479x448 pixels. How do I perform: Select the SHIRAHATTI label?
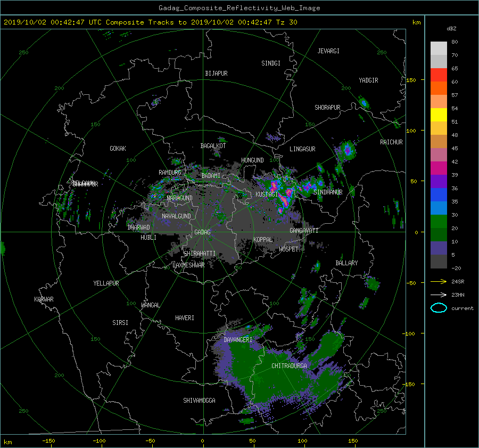point(200,254)
